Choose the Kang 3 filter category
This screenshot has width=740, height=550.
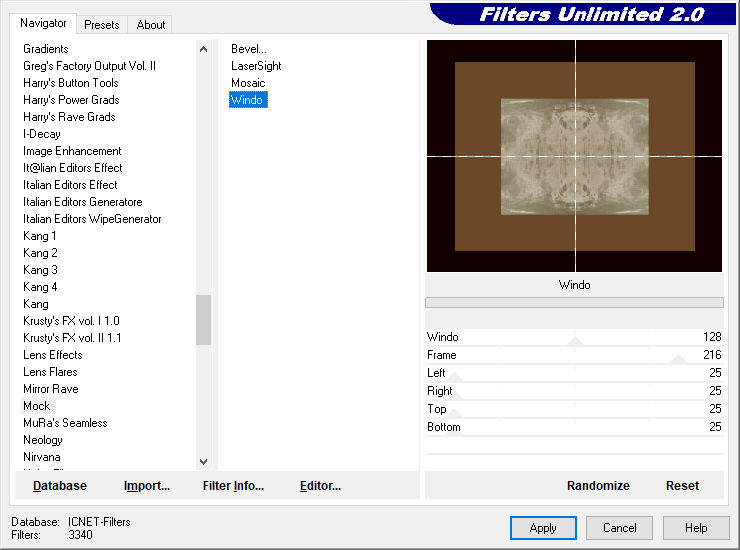[40, 270]
